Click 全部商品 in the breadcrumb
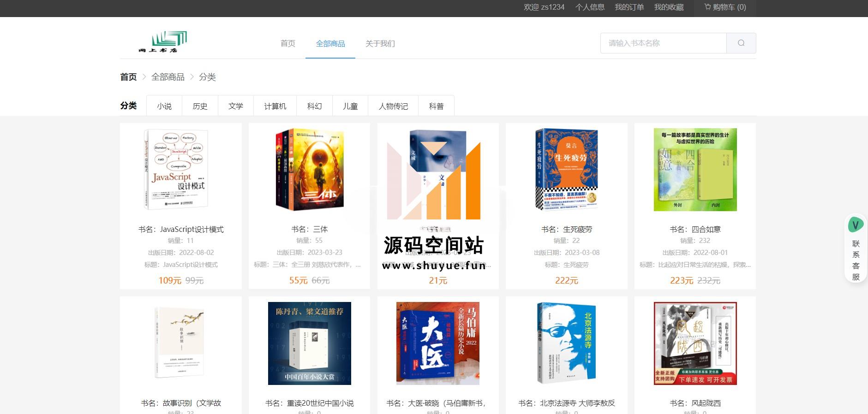868x414 pixels. click(x=168, y=77)
